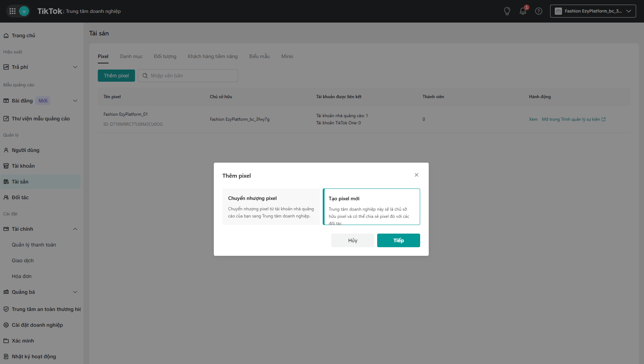Open Fashion EzyPlatform account dropdown
Viewport: 644px width, 364px height.
593,11
